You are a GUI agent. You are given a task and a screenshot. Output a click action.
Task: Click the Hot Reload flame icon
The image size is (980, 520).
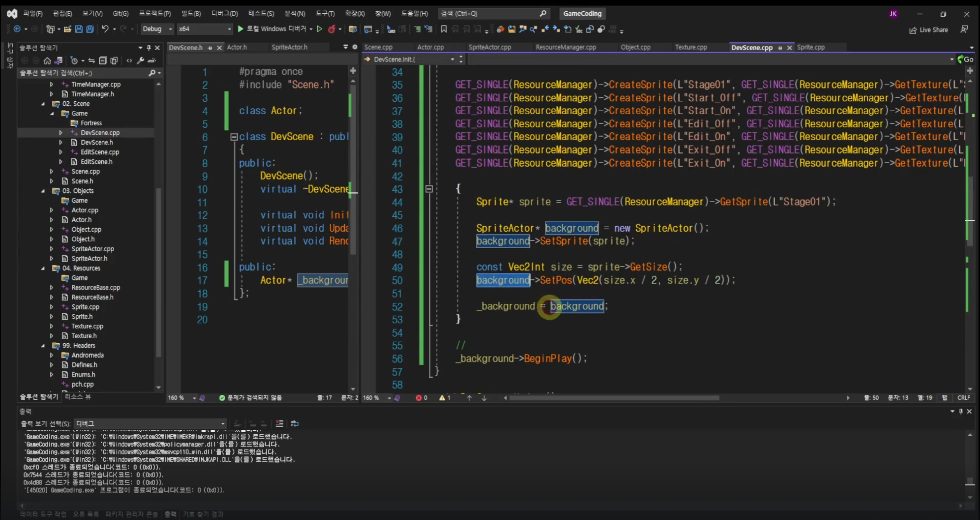coord(332,29)
